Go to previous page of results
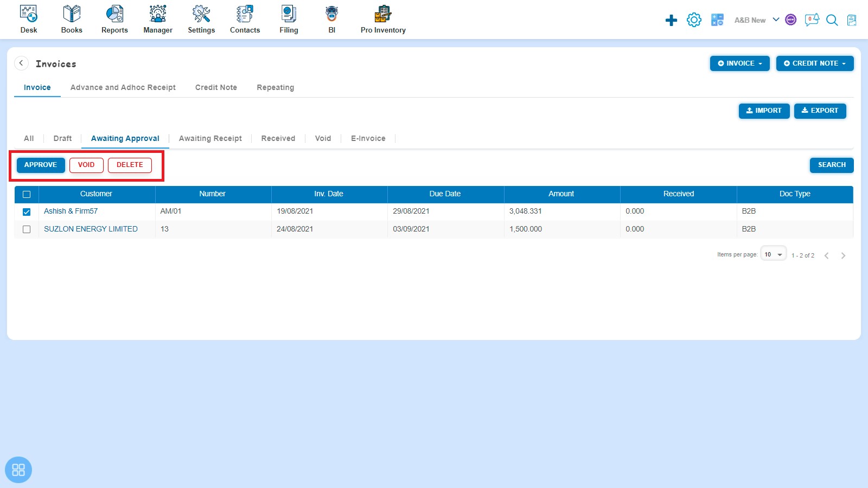The image size is (868, 488). [x=826, y=255]
